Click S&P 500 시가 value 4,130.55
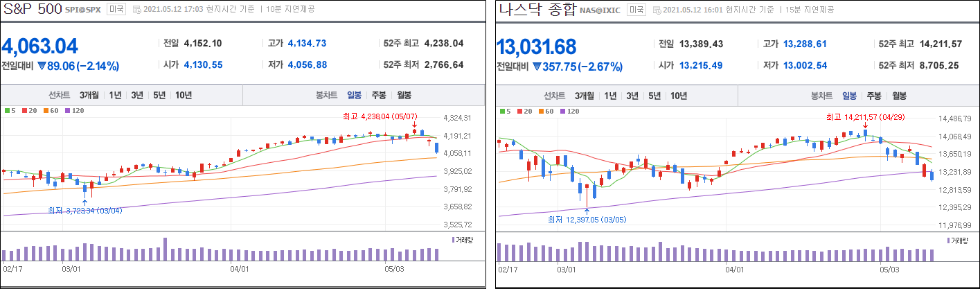The height and width of the screenshot is (289, 980). tap(204, 64)
